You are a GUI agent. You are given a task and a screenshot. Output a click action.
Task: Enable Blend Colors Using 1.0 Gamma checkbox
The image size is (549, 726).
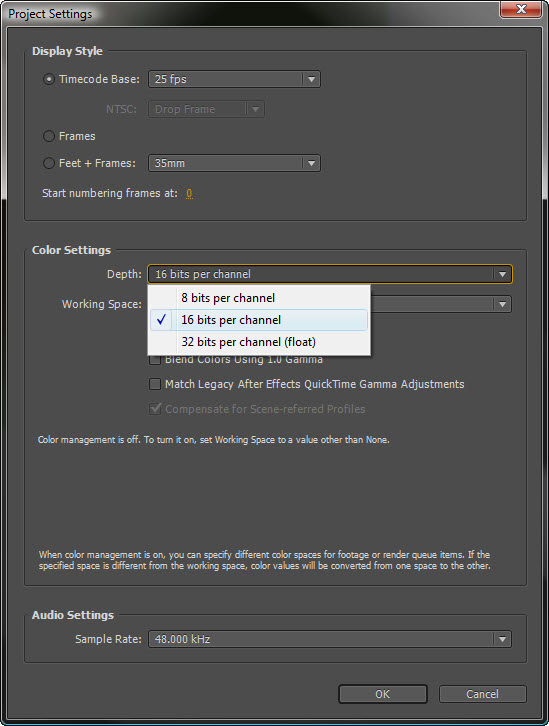[x=155, y=359]
